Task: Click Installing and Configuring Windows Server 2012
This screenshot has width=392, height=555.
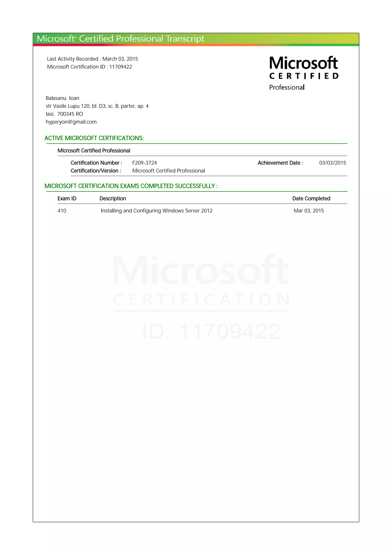Action: [x=157, y=211]
